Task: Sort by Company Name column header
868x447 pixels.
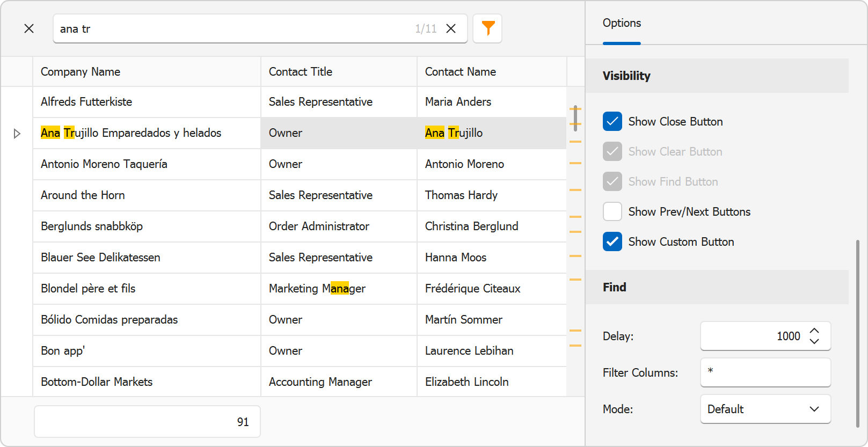Action: 81,72
